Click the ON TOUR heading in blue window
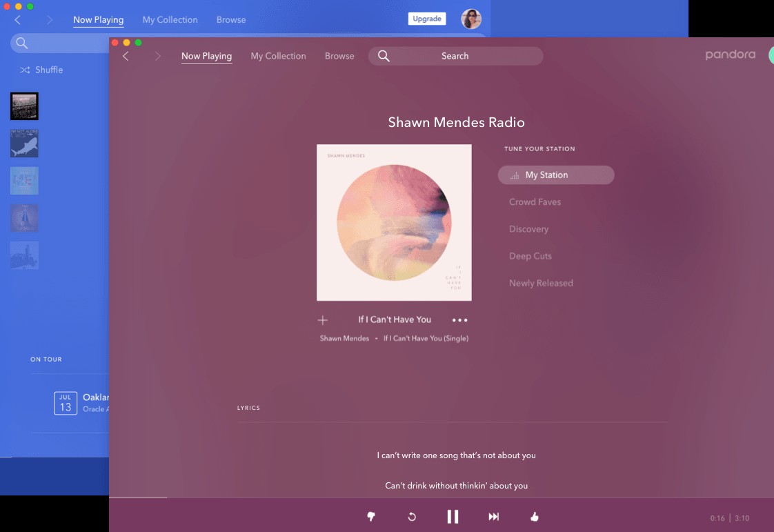Viewport: 774px width, 532px height. click(x=46, y=359)
